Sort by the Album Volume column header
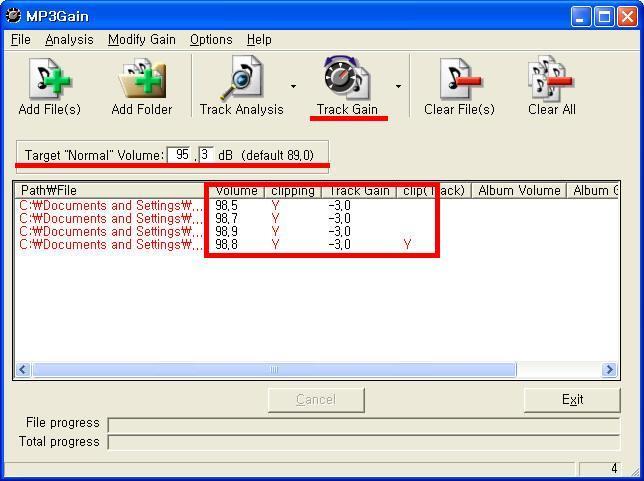Viewport: 644px width, 481px height. click(x=519, y=191)
